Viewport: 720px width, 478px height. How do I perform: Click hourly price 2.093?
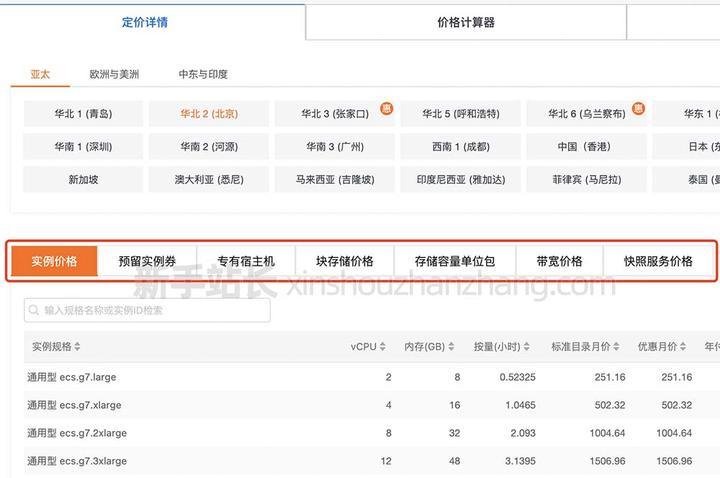523,433
